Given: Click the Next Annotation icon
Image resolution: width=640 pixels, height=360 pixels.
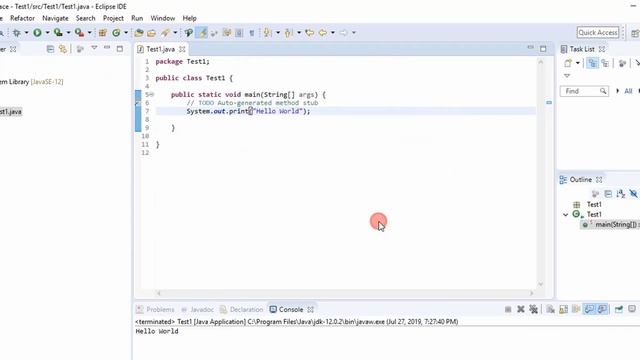Looking at the screenshot, I should click(267, 33).
